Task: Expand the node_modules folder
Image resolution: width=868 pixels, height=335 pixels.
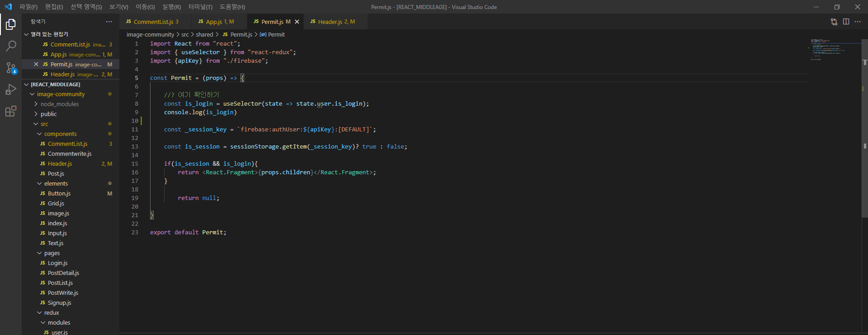Action: (71, 104)
